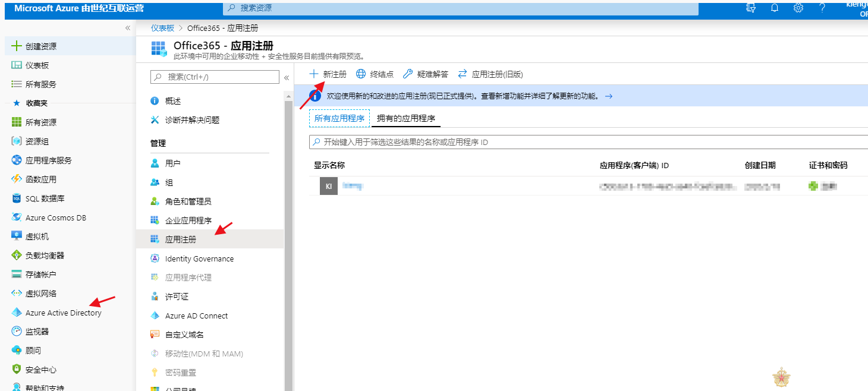Open the 所有资源 grid icon

(17, 122)
